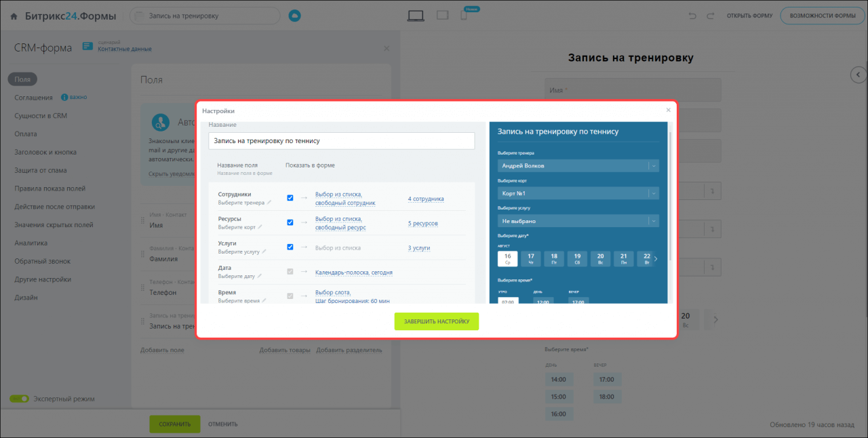Switch to mobile phone preview icon

464,16
